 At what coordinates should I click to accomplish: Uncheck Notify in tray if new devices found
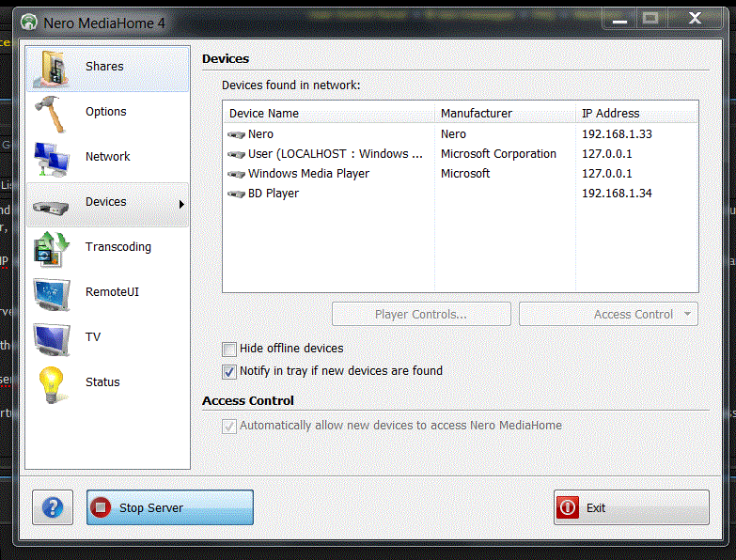pos(229,371)
